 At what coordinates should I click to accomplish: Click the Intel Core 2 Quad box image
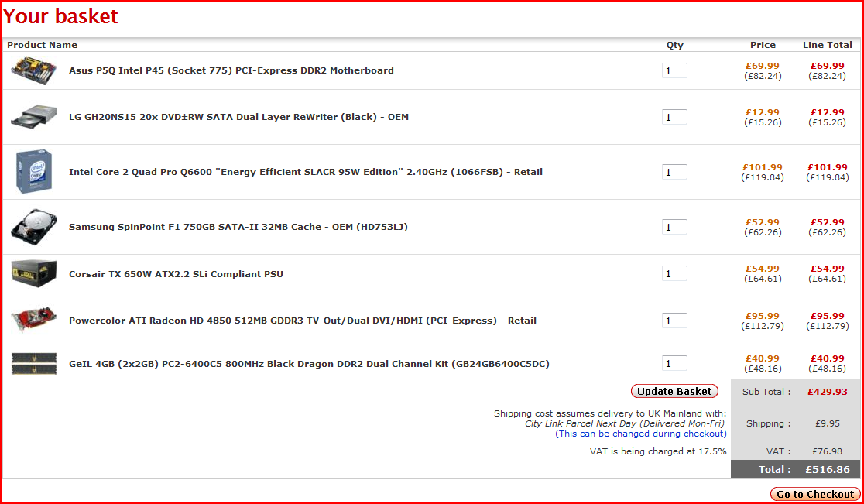34,172
